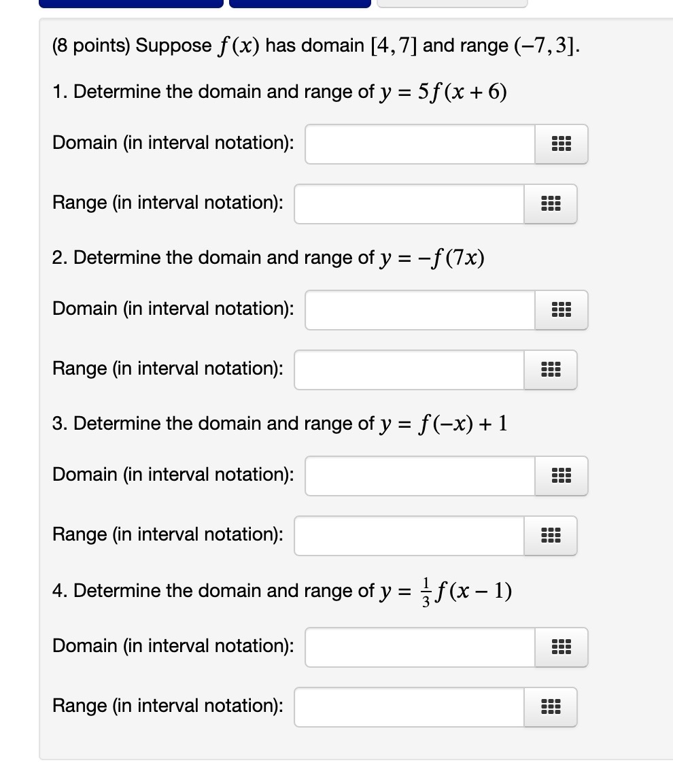Click the range answer field for problem 1
673x784 pixels.
[x=408, y=204]
